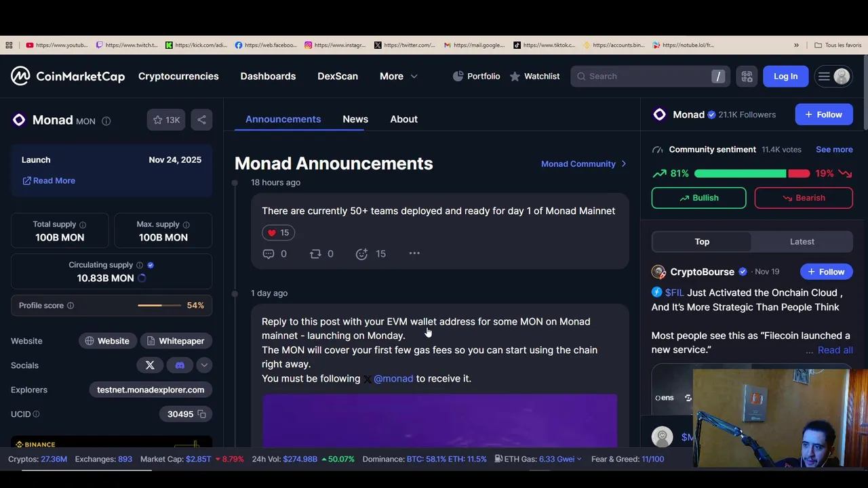Click info icon beside MON ticker
This screenshot has width=868, height=488.
106,121
